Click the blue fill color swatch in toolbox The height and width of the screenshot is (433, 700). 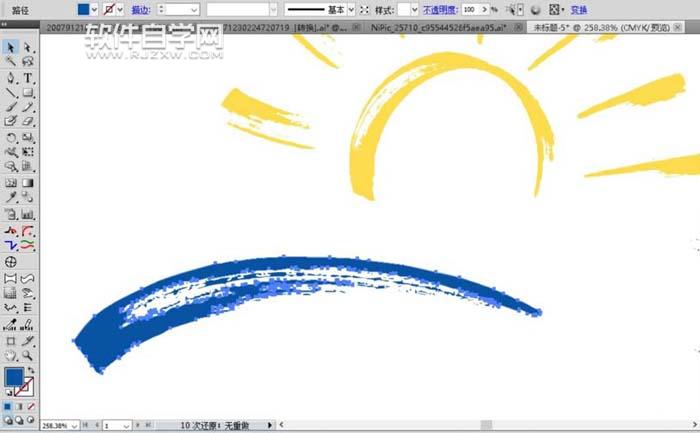[13, 378]
